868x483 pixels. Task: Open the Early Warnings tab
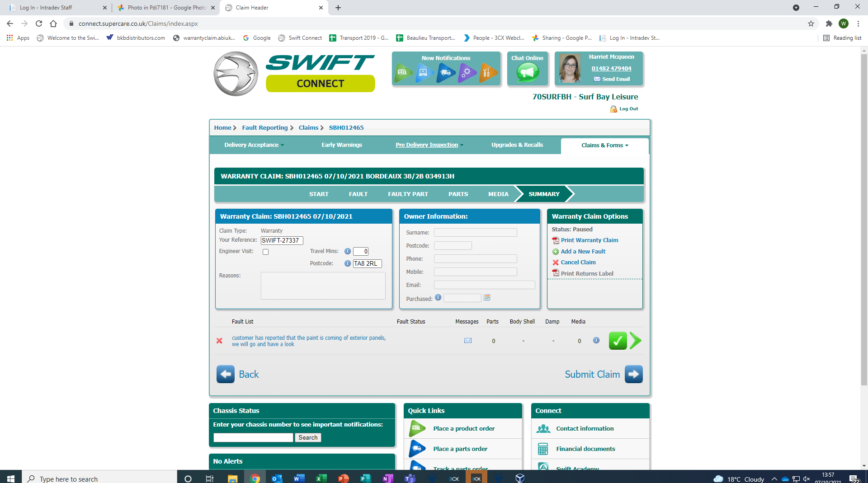point(342,145)
